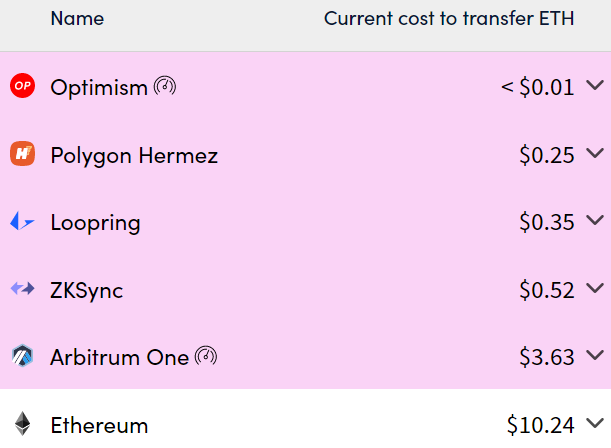Click the Ethereum diamond logo icon

tap(22, 424)
